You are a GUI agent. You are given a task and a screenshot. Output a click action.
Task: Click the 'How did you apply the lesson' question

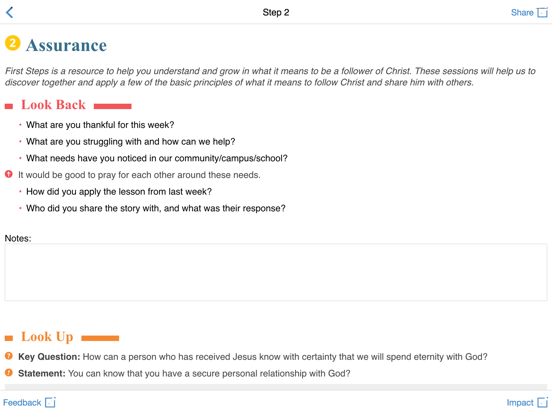tap(119, 192)
